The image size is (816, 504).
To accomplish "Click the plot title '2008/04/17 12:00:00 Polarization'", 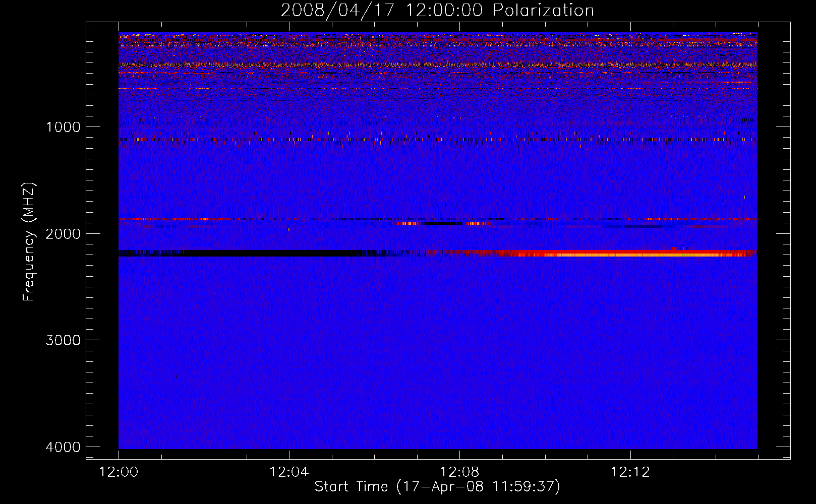I will click(437, 11).
